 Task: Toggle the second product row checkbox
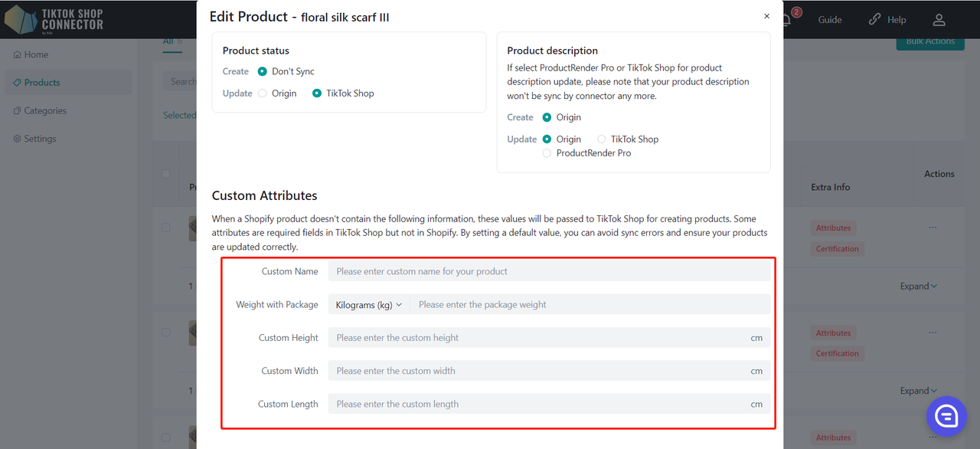point(165,333)
